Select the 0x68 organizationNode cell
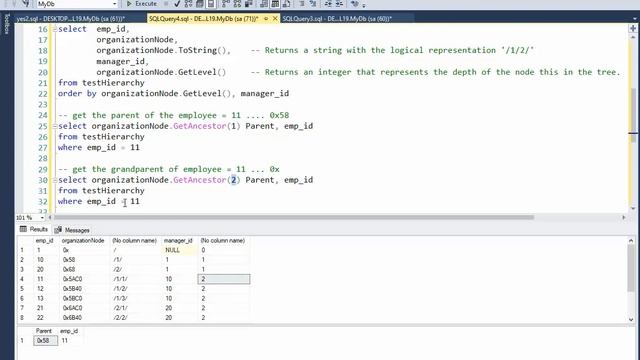This screenshot has width=640, height=360. click(x=84, y=269)
